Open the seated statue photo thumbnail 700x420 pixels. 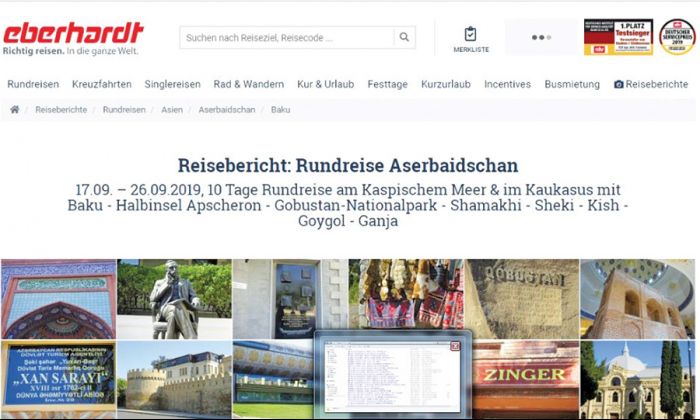tap(174, 299)
